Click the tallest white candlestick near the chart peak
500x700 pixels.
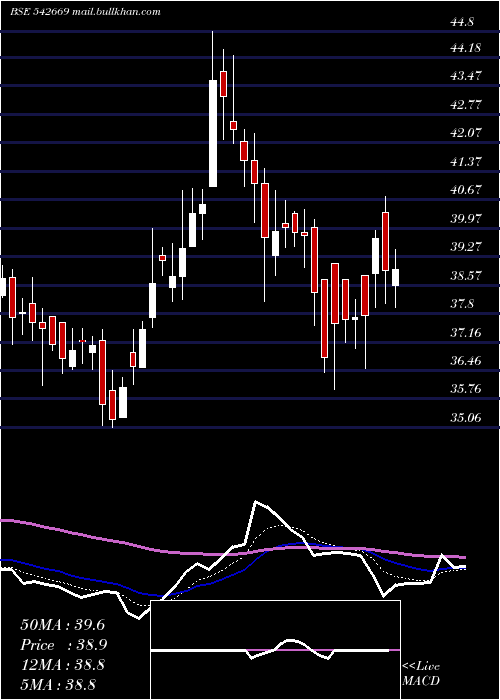[x=213, y=133]
